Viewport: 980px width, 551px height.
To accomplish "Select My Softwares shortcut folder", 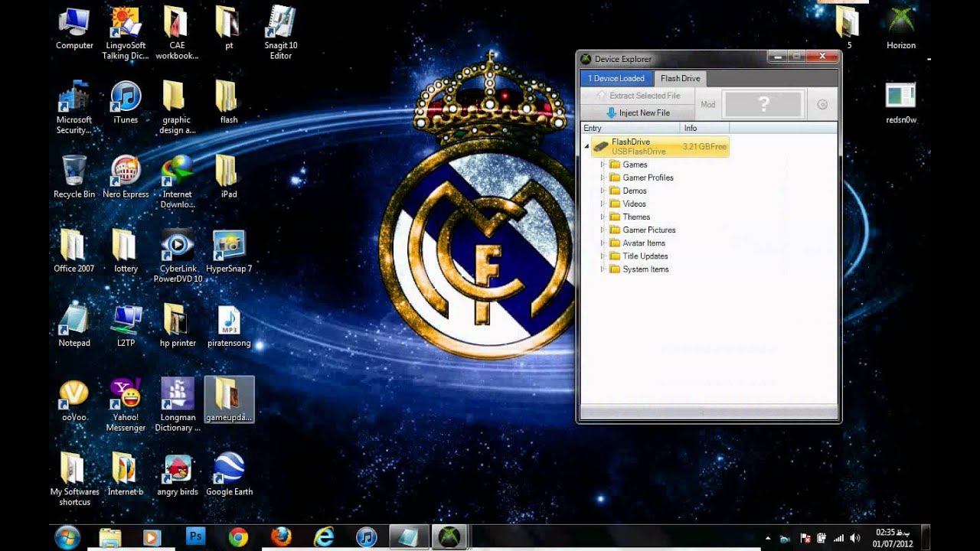I will 74,479.
